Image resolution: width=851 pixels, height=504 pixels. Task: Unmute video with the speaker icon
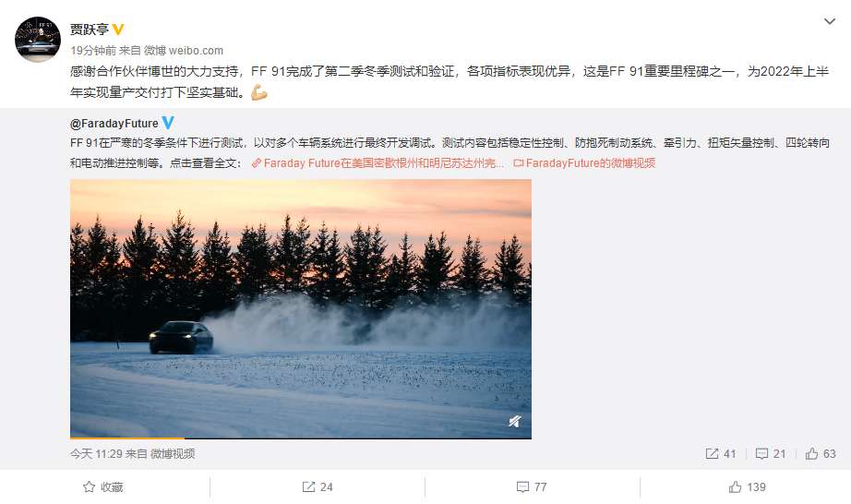click(x=514, y=421)
